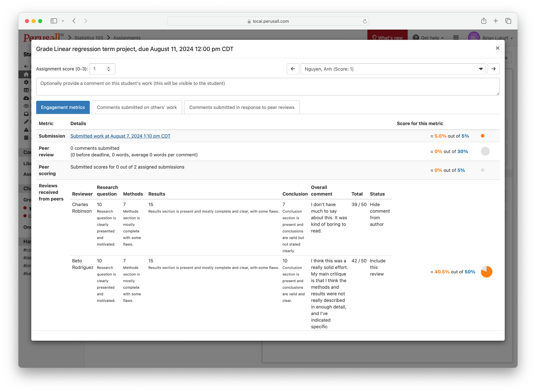Image resolution: width=536 pixels, height=392 pixels.
Task: Click orange pie chart for reviews score
Action: (x=486, y=272)
